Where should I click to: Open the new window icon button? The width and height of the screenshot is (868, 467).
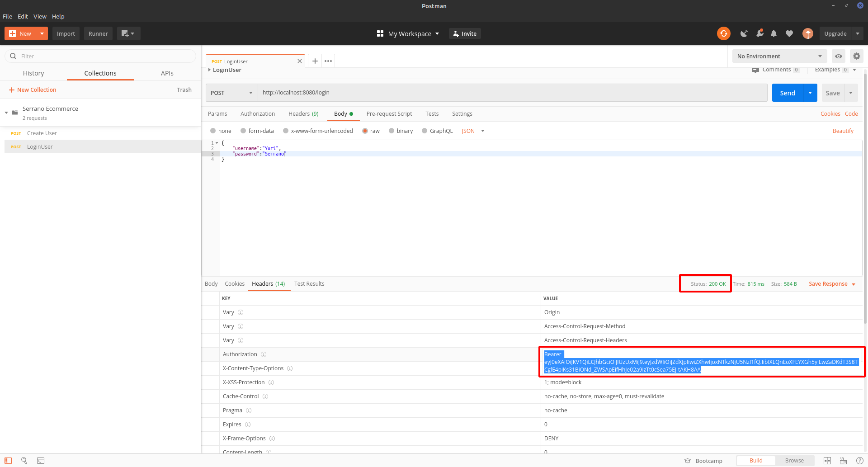pyautogui.click(x=128, y=33)
